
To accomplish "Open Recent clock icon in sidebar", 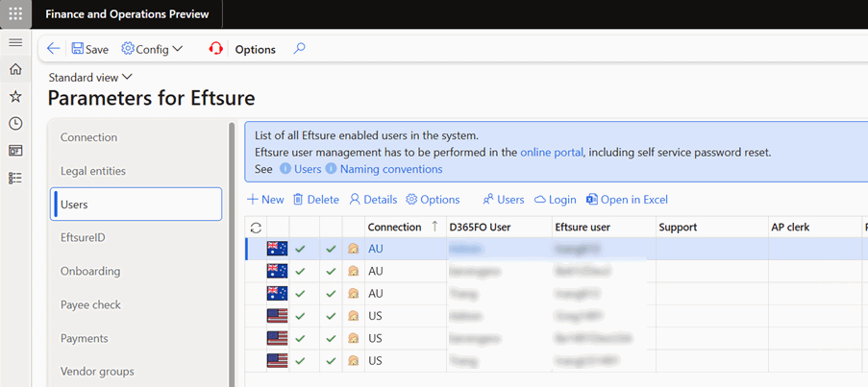I will [15, 123].
